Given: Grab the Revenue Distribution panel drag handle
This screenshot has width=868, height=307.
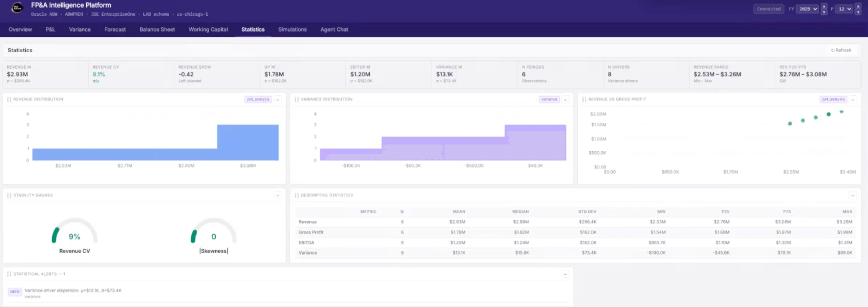Looking at the screenshot, I should [x=9, y=99].
